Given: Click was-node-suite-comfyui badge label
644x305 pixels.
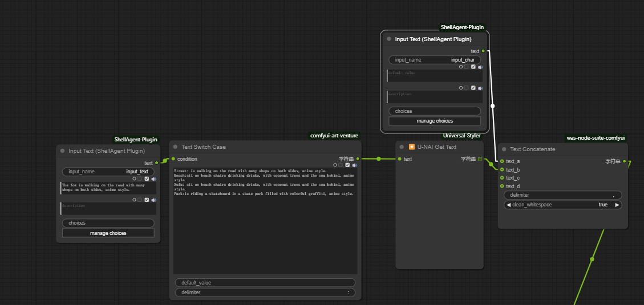Looking at the screenshot, I should [x=596, y=138].
